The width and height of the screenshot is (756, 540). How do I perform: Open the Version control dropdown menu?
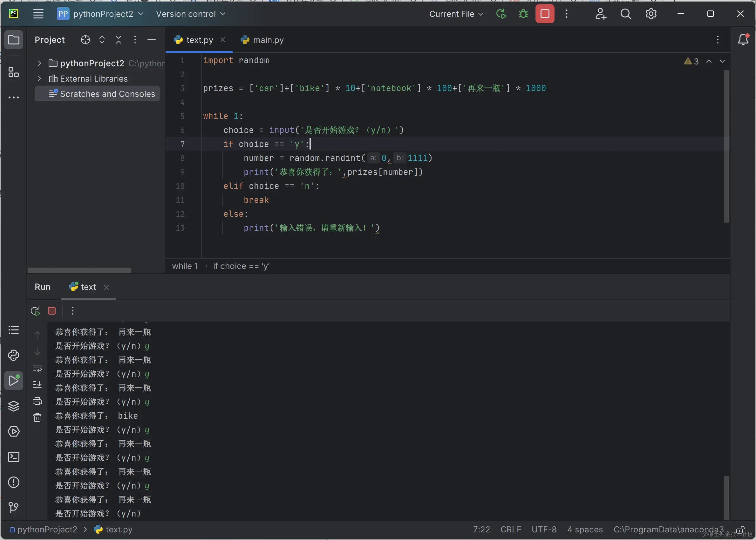(191, 14)
